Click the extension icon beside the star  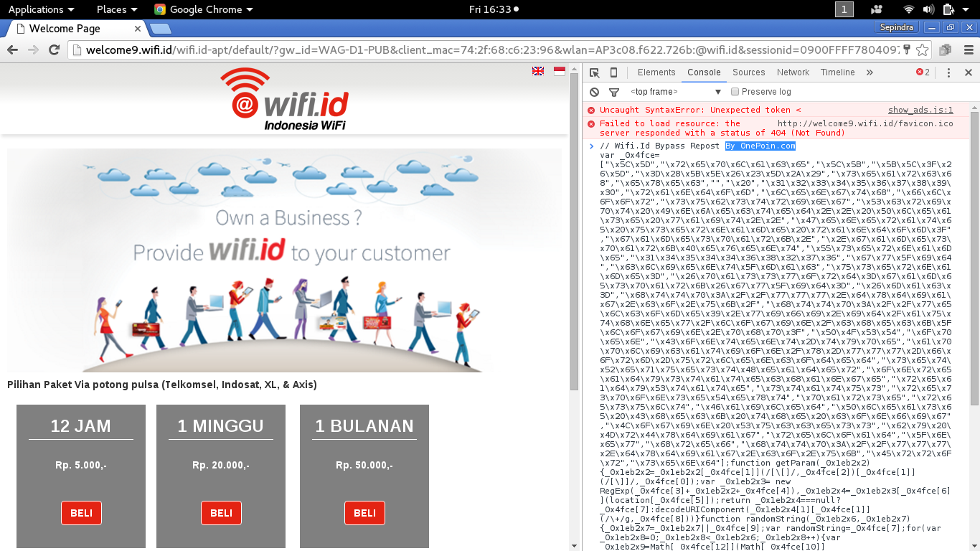[x=945, y=50]
